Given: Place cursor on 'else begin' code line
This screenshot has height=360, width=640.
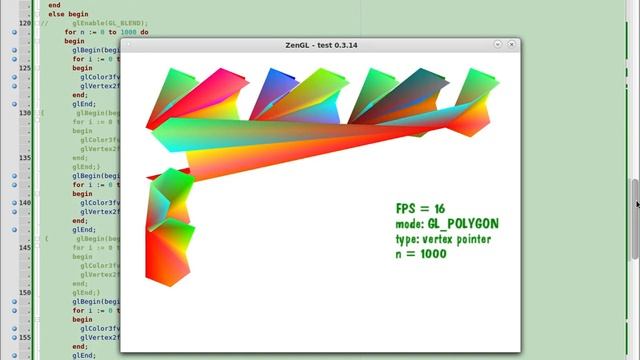Looking at the screenshot, I should pyautogui.click(x=68, y=14).
